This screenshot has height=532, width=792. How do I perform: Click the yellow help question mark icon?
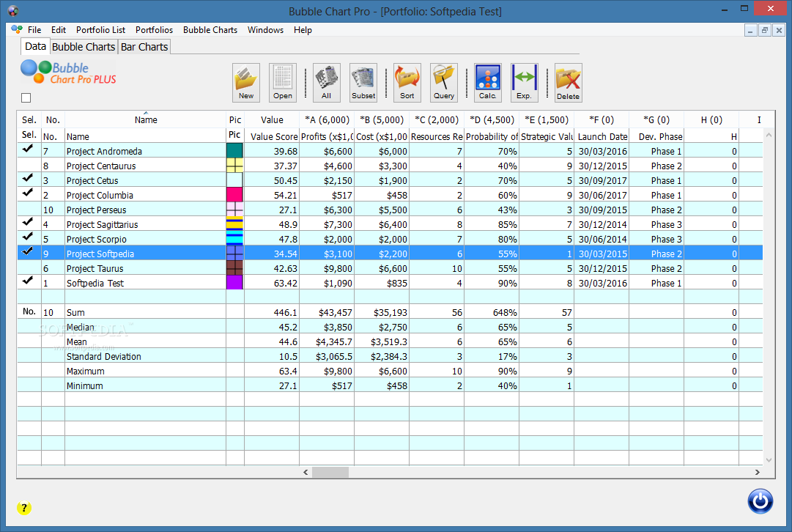coord(23,508)
